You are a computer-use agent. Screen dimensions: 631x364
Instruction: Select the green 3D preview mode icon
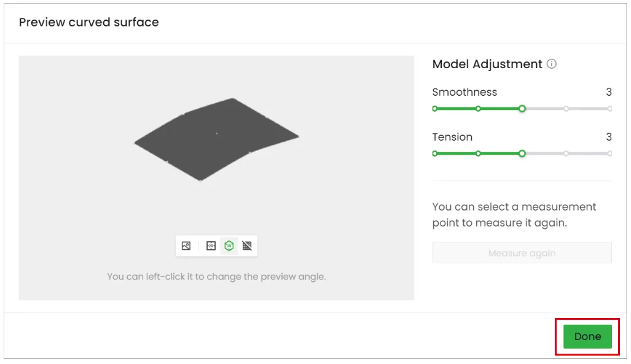pos(229,246)
